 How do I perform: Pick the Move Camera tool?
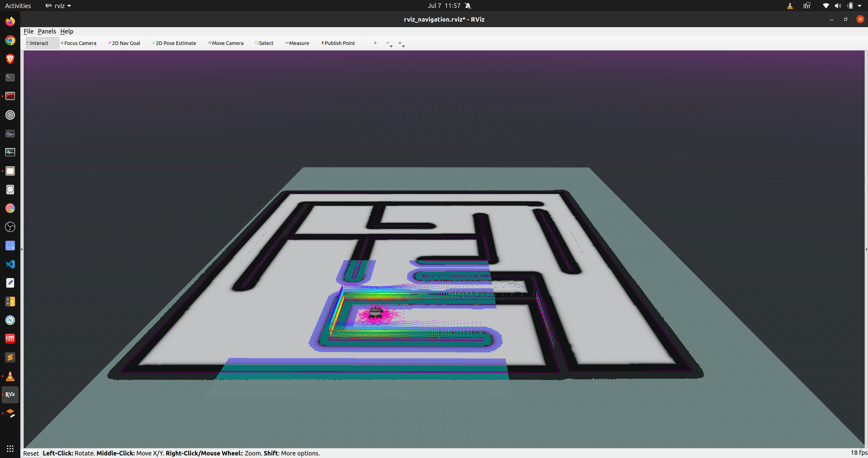(x=226, y=43)
